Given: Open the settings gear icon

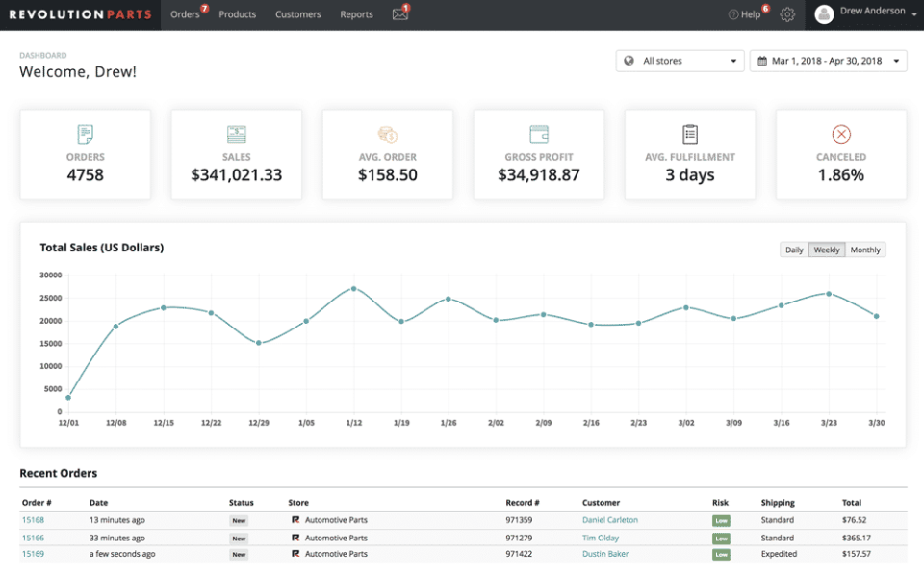Looking at the screenshot, I should pyautogui.click(x=787, y=14).
